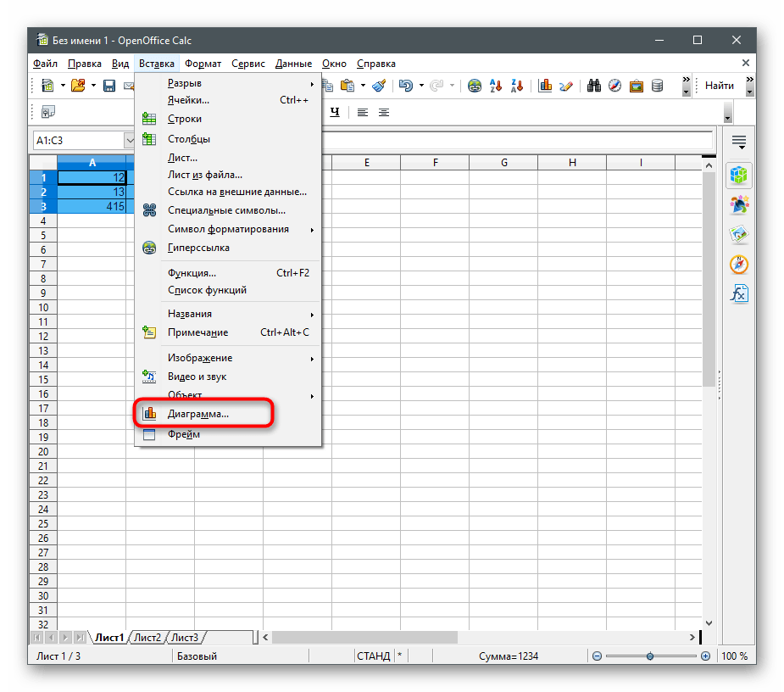Click the Sort Ascending toolbar icon
This screenshot has width=784, height=692.
(497, 86)
